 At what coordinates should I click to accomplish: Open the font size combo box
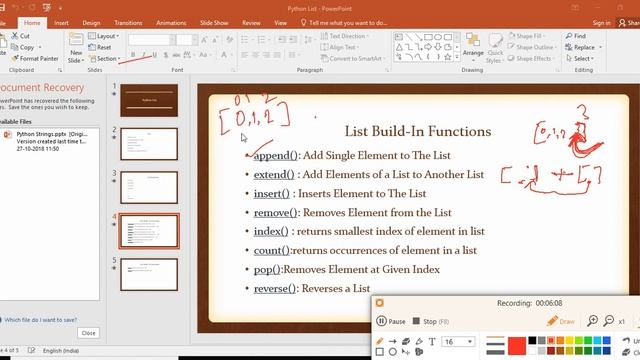187,40
